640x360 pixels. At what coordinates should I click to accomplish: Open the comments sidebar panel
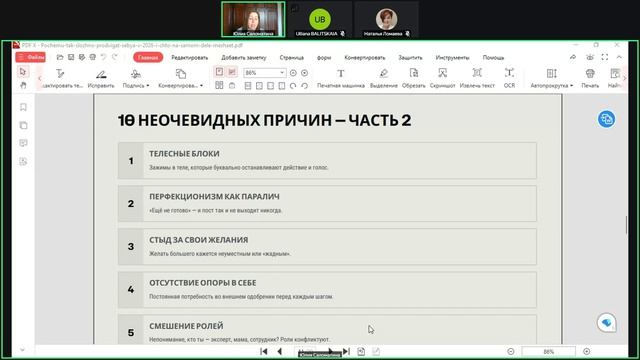click(x=23, y=143)
